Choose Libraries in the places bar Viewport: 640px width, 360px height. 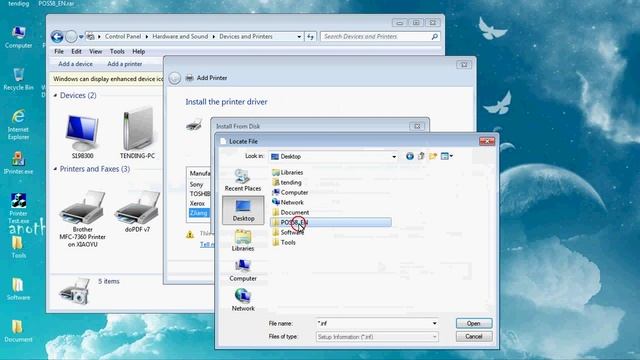point(243,240)
